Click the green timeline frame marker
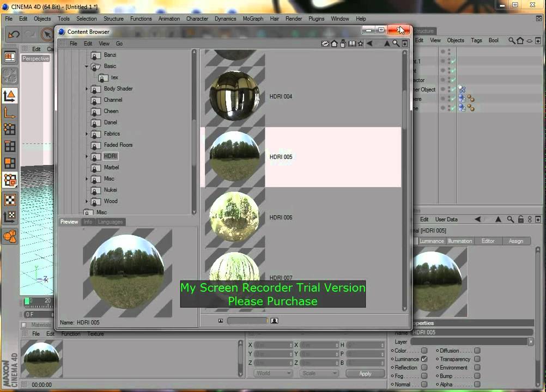This screenshot has height=392, width=546. [x=27, y=301]
